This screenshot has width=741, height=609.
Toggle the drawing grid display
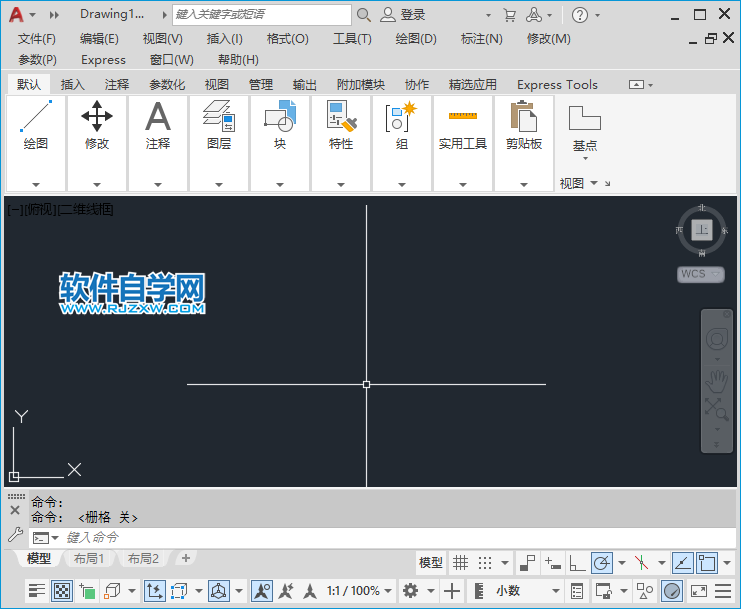pyautogui.click(x=460, y=563)
